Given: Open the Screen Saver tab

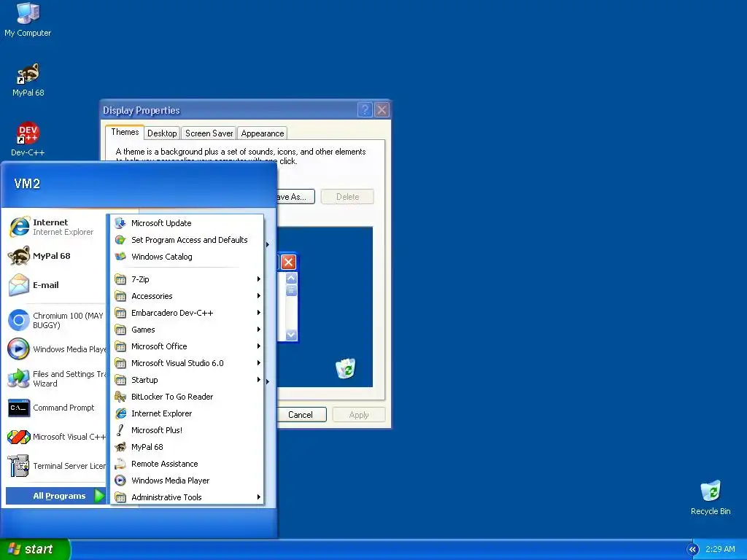Looking at the screenshot, I should pyautogui.click(x=209, y=133).
